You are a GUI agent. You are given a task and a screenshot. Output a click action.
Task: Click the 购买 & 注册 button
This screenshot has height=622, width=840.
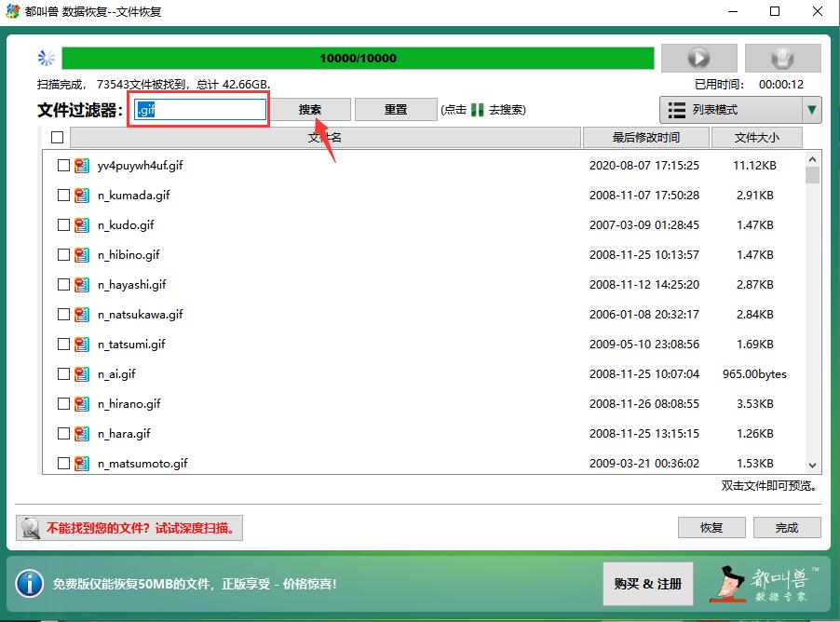pos(647,584)
